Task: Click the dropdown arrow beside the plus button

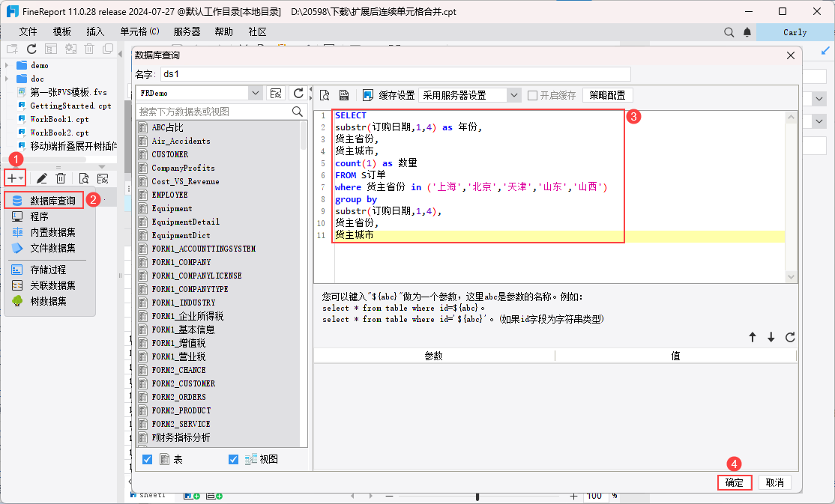Action: (x=21, y=178)
